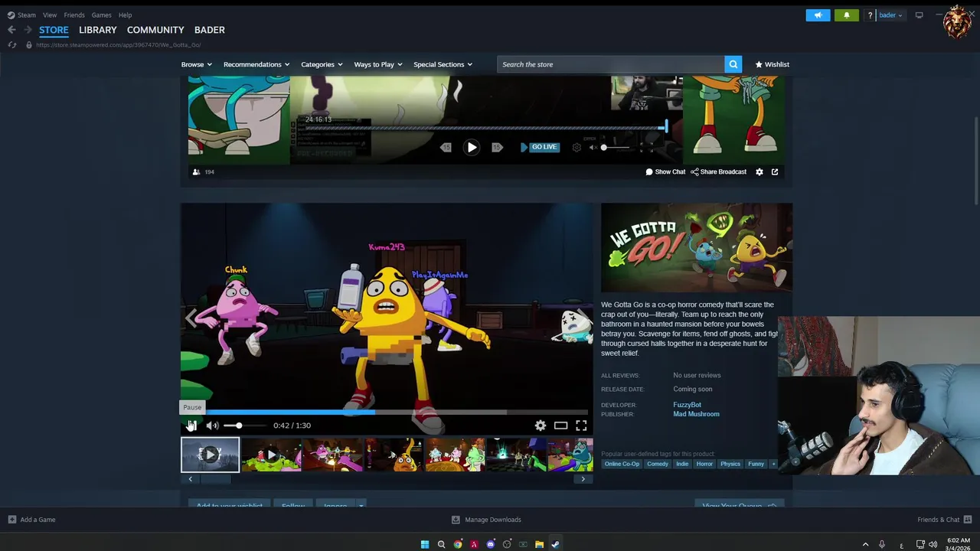Screen dimensions: 980x551
Task: Jump broadcast to GO LIVE
Action: click(539, 147)
